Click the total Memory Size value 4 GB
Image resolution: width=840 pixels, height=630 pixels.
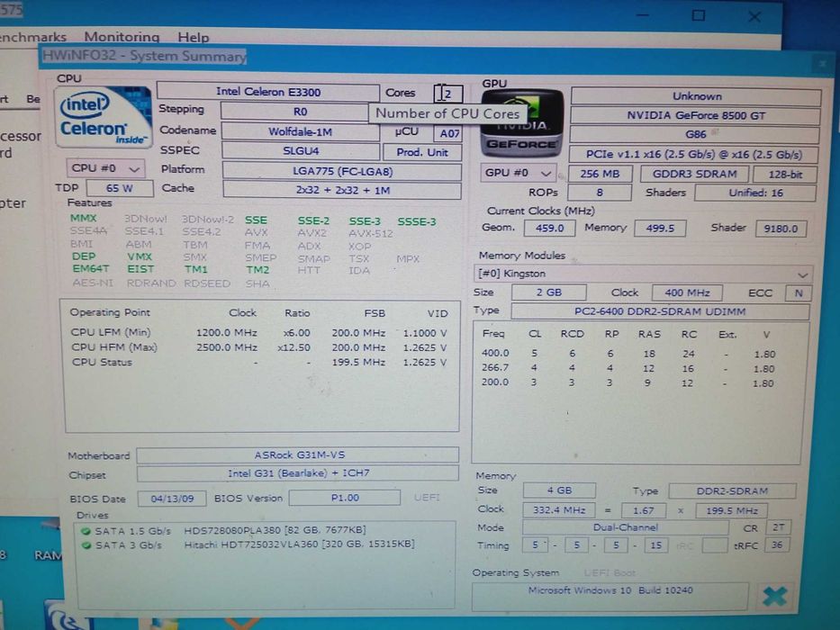click(x=559, y=490)
